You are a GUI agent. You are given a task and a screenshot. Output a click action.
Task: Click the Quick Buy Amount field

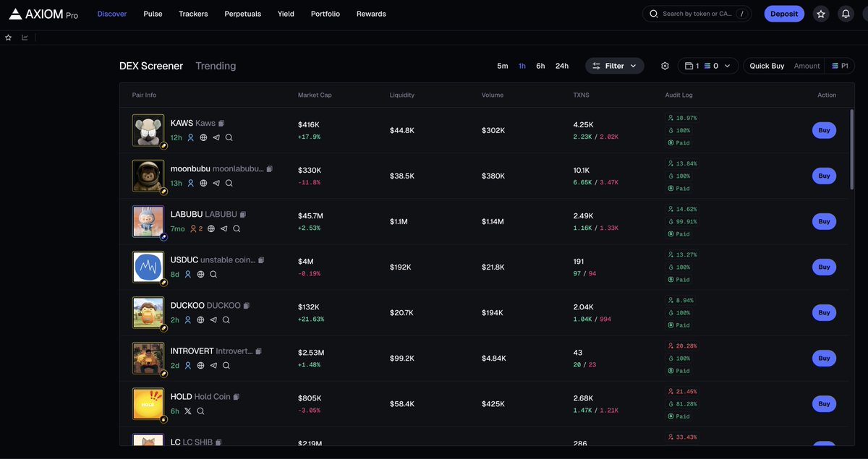coord(807,66)
